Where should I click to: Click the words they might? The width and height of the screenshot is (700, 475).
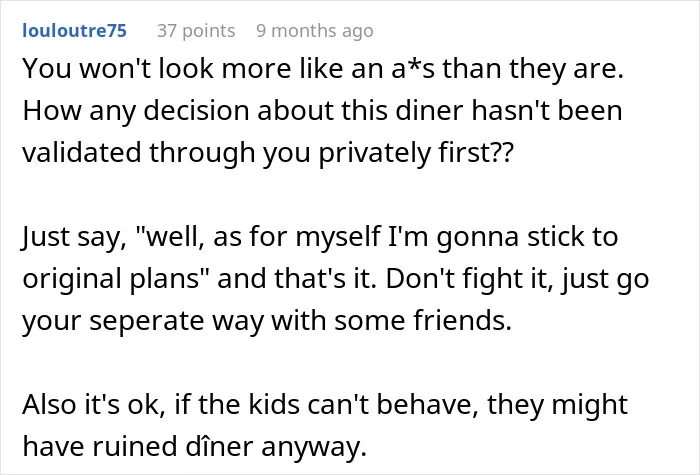pos(558,404)
